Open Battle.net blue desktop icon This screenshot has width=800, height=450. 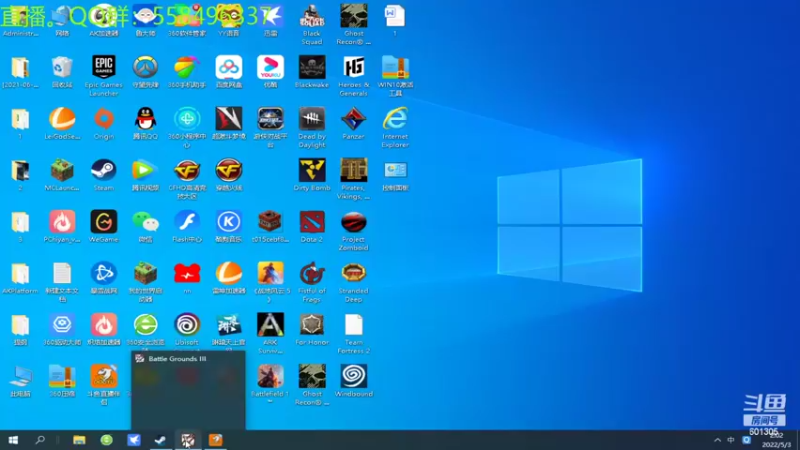tap(104, 273)
